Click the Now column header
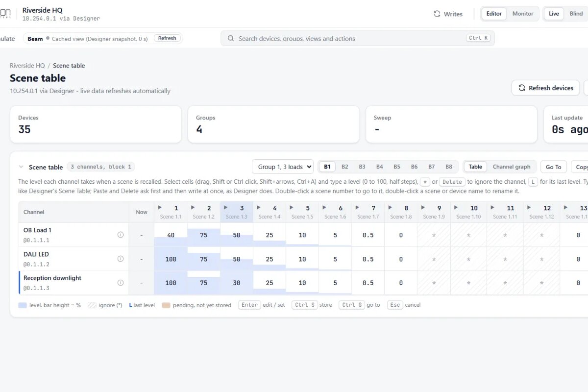Image resolution: width=588 pixels, height=392 pixels. click(x=142, y=212)
